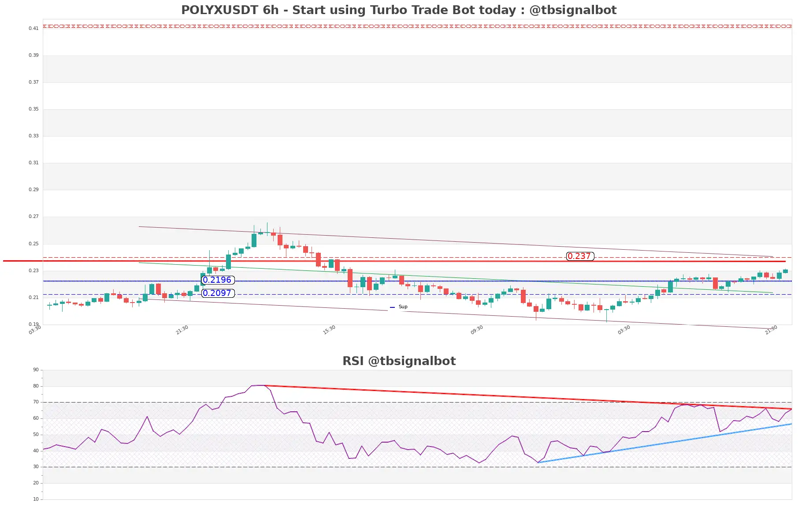Click the RSI 50 axis label
The height and width of the screenshot is (532, 798).
click(36, 434)
